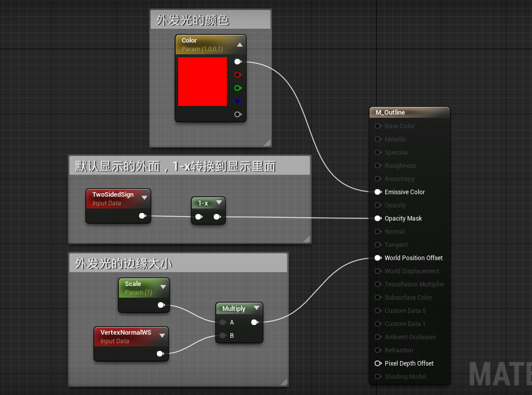Image resolution: width=532 pixels, height=395 pixels.
Task: Click the A input pin on Multiply node
Action: click(223, 322)
